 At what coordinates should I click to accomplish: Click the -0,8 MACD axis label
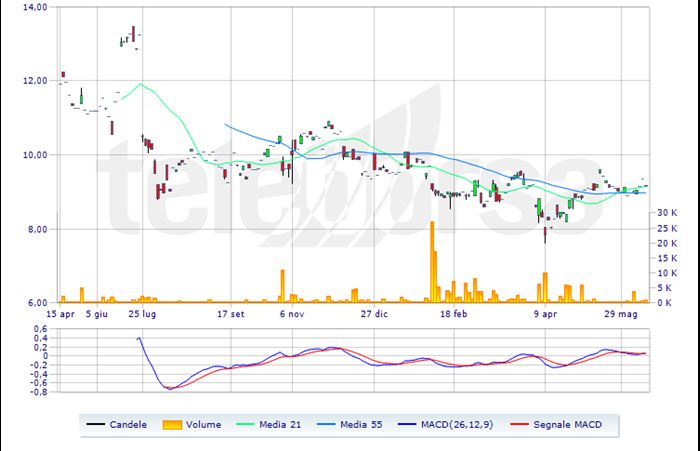[39, 392]
